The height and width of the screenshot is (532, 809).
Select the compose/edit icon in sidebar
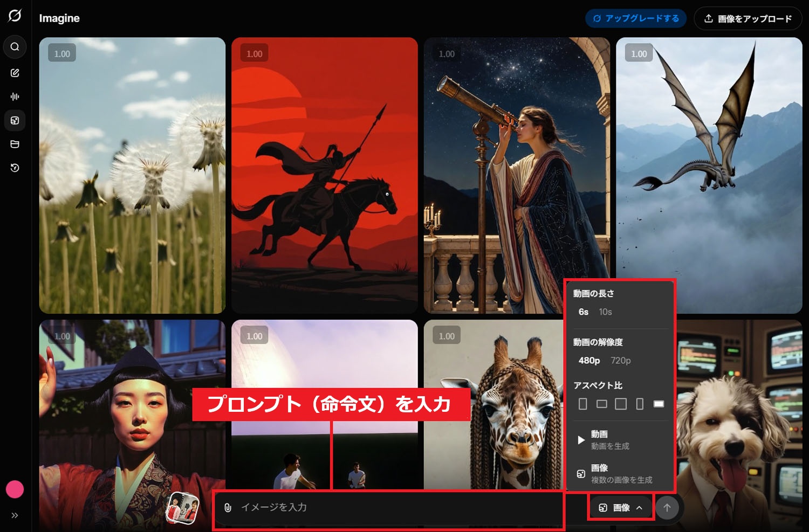pyautogui.click(x=15, y=72)
